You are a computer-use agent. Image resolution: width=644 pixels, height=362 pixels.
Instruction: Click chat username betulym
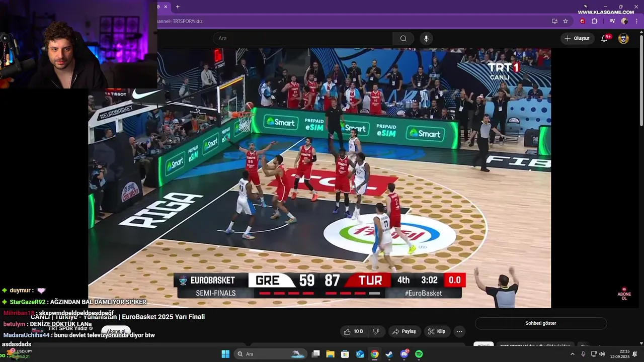point(14,324)
